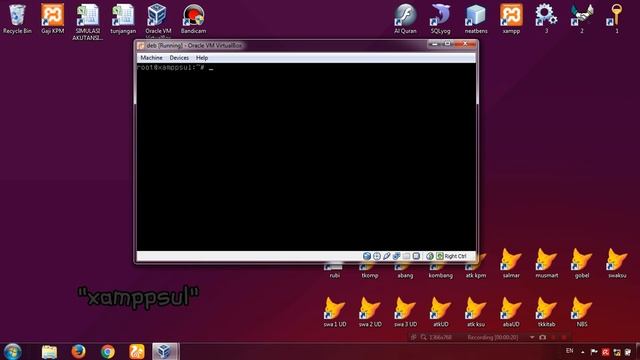Click the rubi shortcut label
The height and width of the screenshot is (360, 640).
(334, 276)
